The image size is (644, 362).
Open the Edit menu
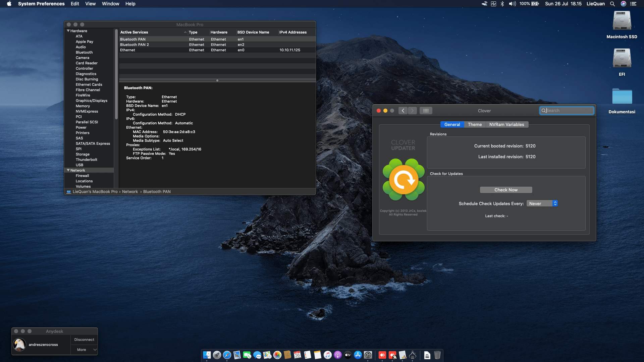(75, 4)
